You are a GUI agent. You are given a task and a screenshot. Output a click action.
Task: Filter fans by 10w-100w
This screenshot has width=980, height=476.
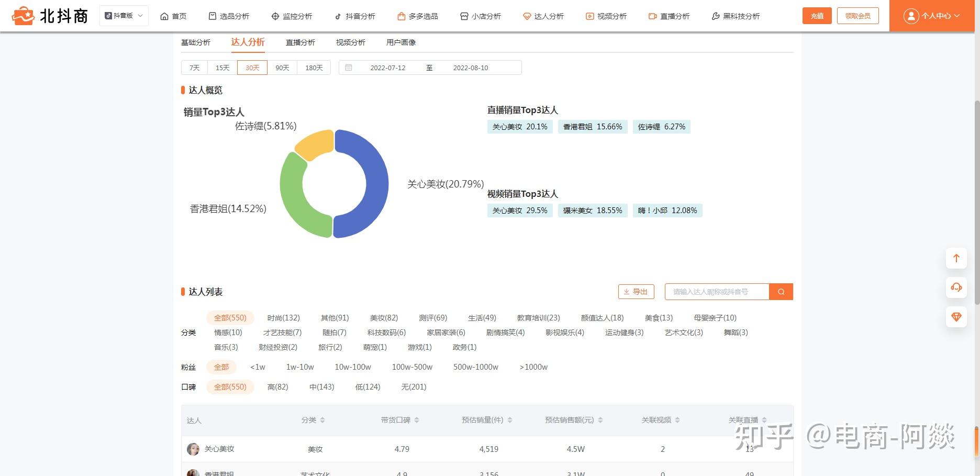coord(353,367)
